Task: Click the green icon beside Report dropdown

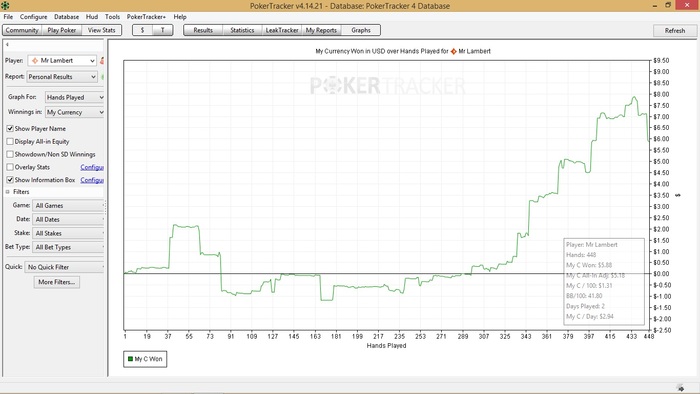Action: 102,77
